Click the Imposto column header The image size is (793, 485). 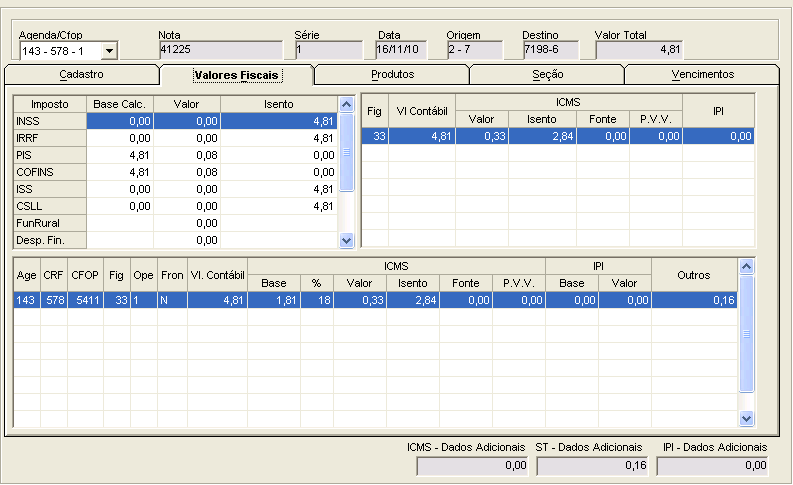(x=50, y=104)
